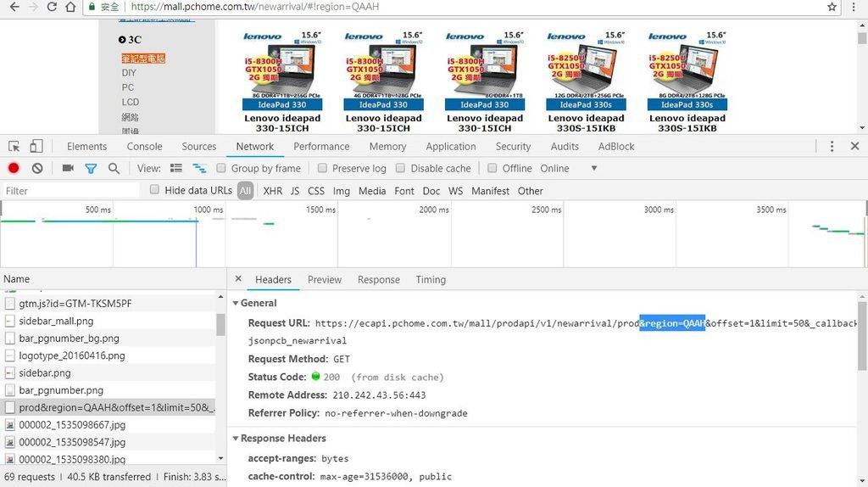Clear the network log icon

[x=37, y=168]
